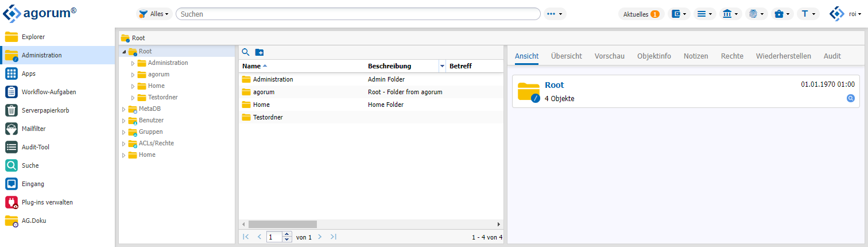Open AG.Doku documentation folder
Viewport: 868px width, 247px height.
(57, 221)
